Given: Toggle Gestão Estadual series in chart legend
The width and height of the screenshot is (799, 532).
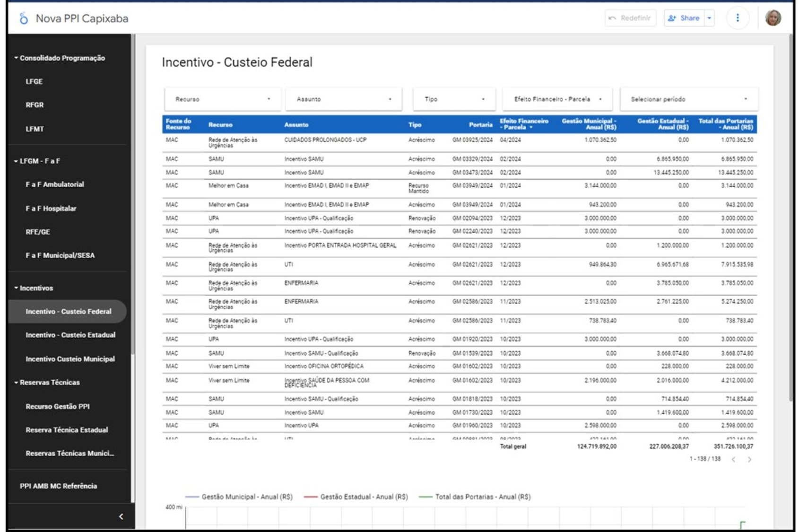Looking at the screenshot, I should [356, 497].
